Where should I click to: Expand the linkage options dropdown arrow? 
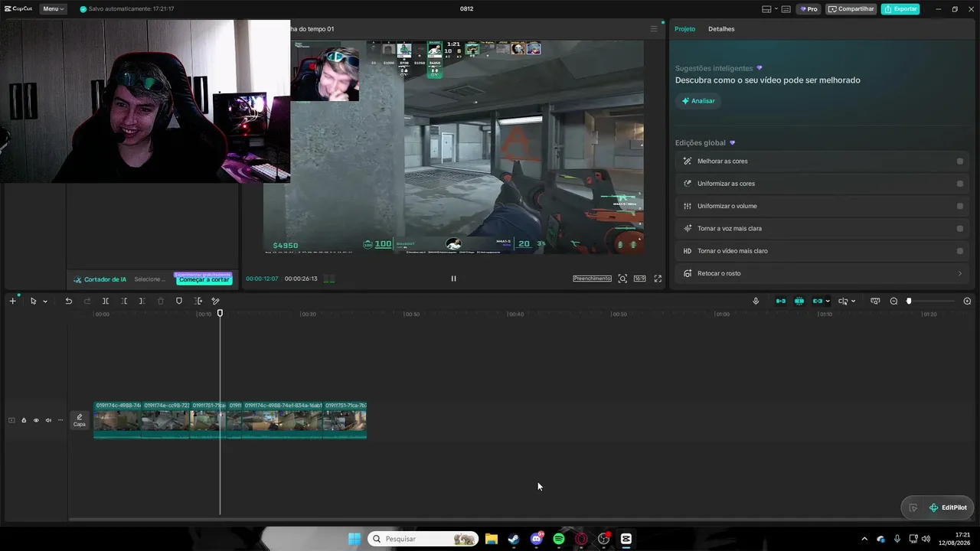coord(828,301)
